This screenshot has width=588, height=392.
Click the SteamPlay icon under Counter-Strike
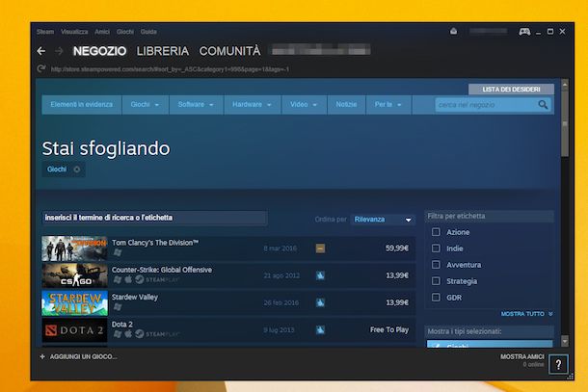(140, 279)
